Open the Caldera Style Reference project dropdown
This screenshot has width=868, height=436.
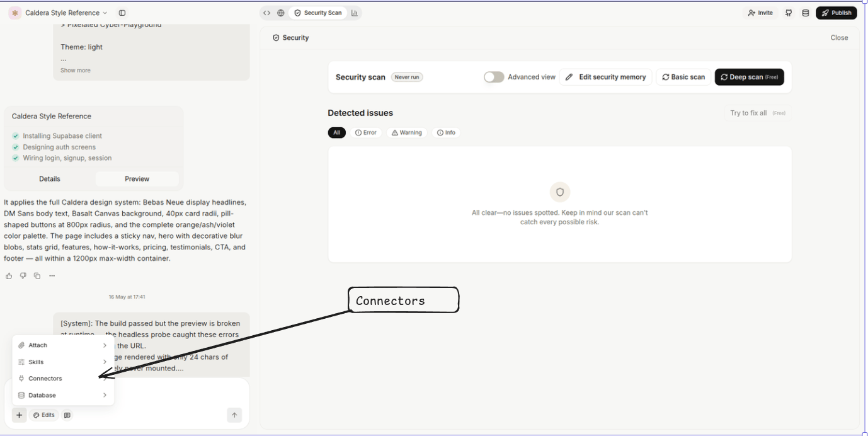(x=66, y=13)
